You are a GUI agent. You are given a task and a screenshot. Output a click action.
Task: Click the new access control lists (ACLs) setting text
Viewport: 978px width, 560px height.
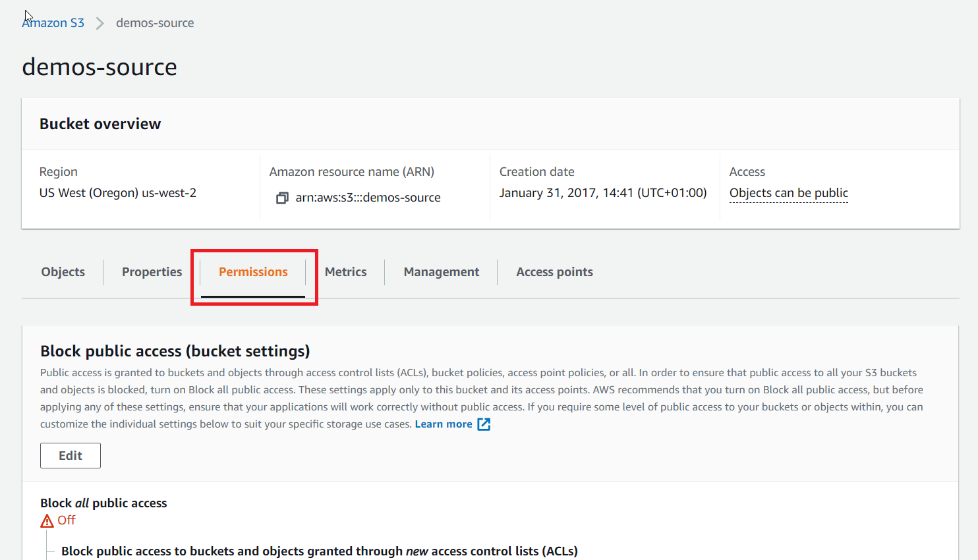click(320, 551)
